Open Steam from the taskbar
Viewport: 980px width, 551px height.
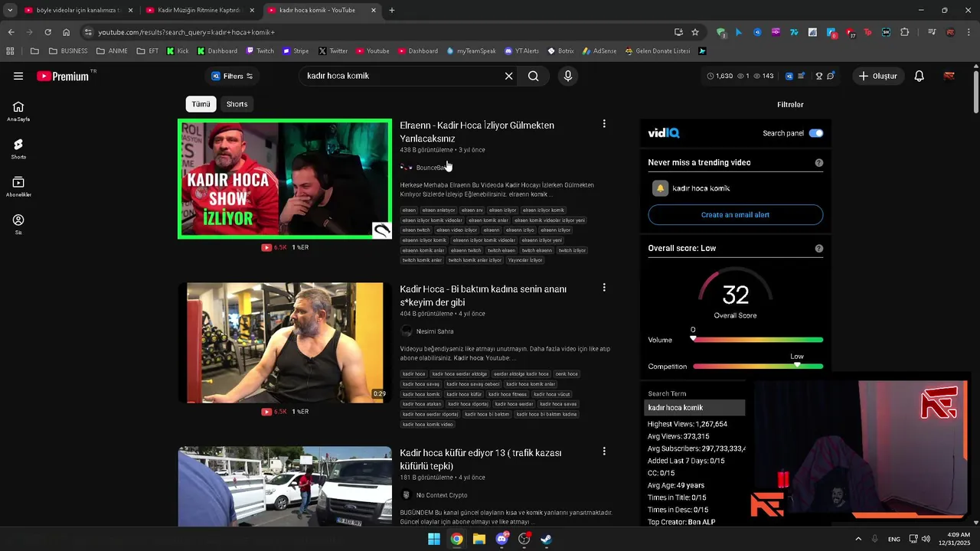coord(547,539)
